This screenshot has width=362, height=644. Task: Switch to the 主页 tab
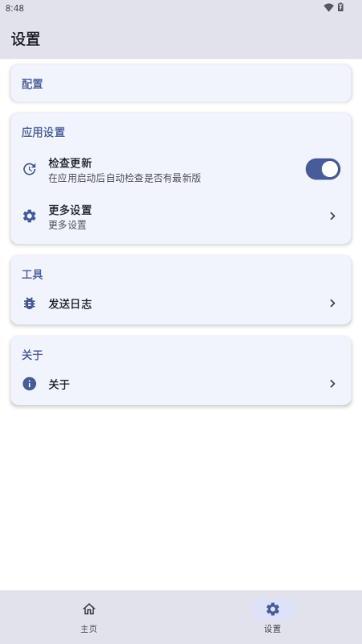click(x=88, y=615)
